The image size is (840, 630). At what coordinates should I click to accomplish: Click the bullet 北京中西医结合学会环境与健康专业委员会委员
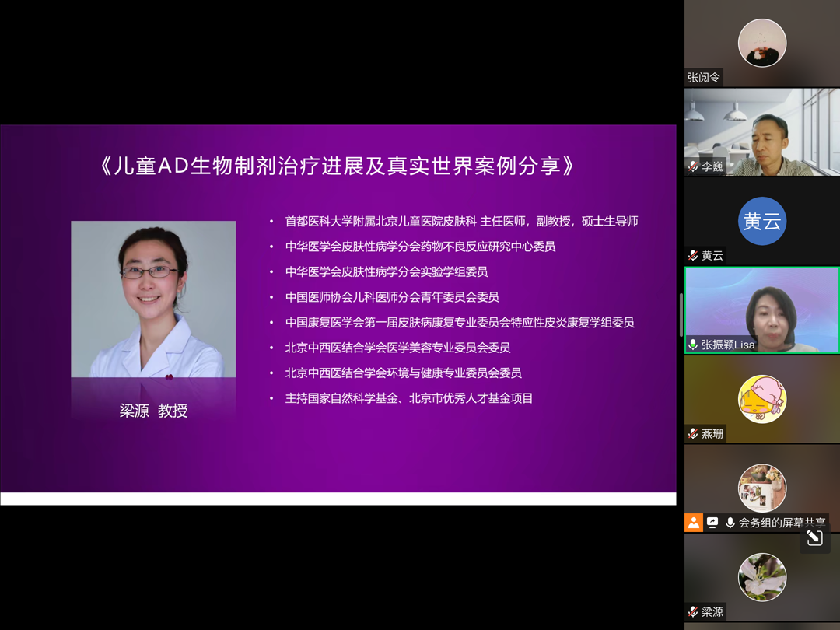404,373
